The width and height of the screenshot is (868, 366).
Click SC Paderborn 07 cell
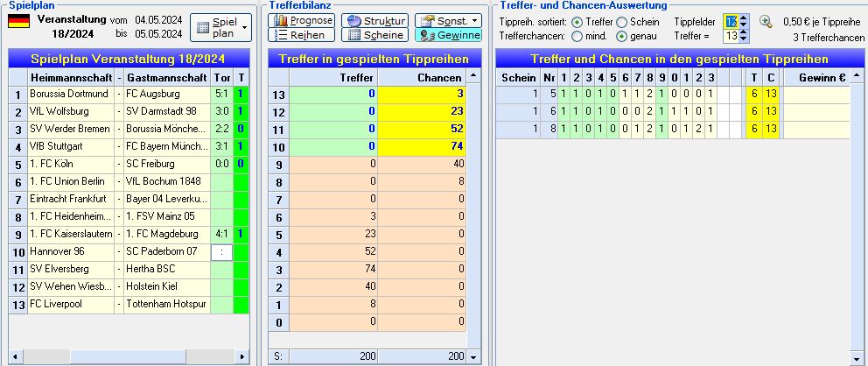point(166,251)
